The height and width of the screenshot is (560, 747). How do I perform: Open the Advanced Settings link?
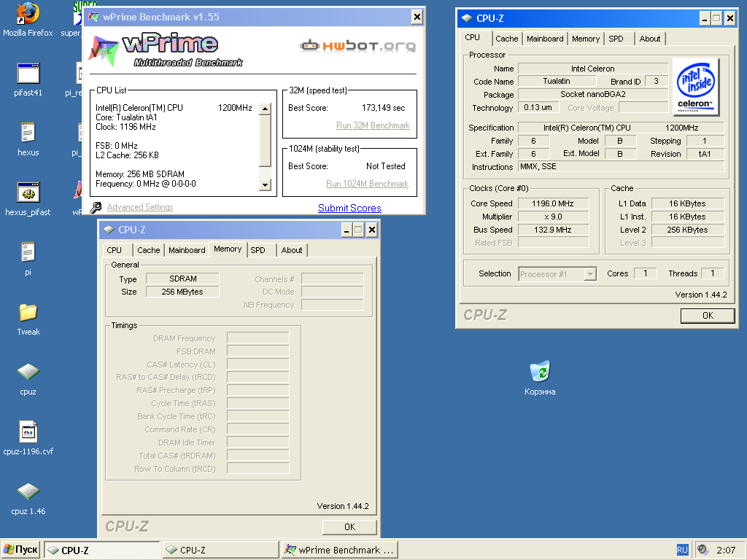coord(140,207)
